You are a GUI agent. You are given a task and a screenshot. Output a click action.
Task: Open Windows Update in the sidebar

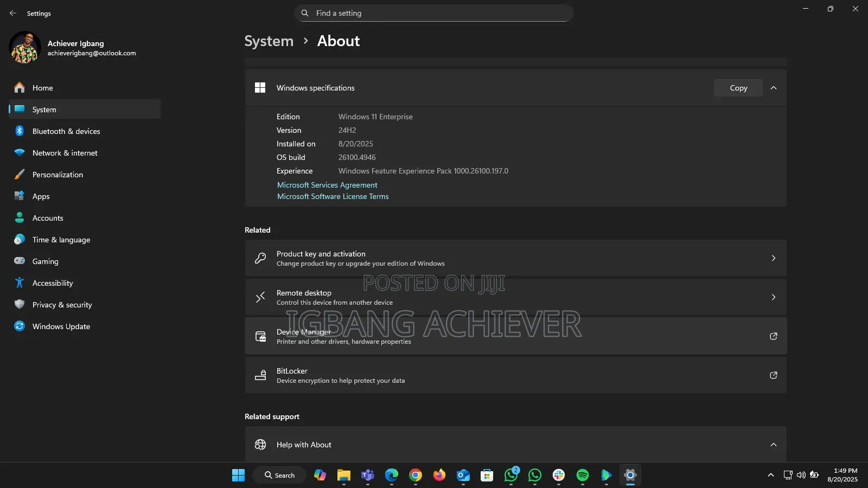(85, 326)
